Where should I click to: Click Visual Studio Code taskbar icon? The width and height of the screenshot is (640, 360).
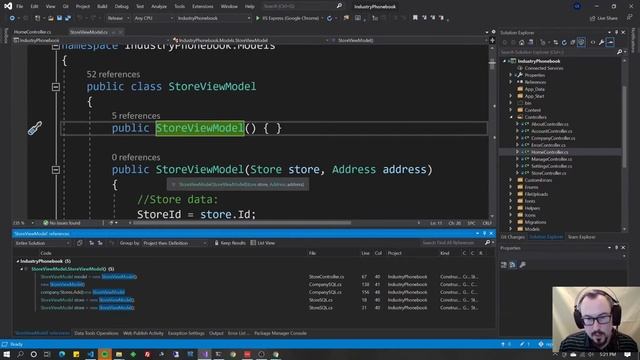click(91, 354)
